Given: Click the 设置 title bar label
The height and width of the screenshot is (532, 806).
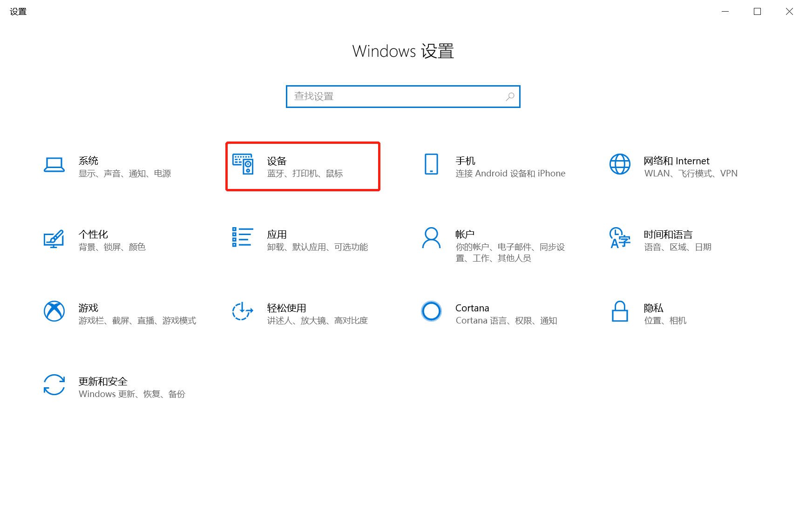Looking at the screenshot, I should pyautogui.click(x=18, y=11).
